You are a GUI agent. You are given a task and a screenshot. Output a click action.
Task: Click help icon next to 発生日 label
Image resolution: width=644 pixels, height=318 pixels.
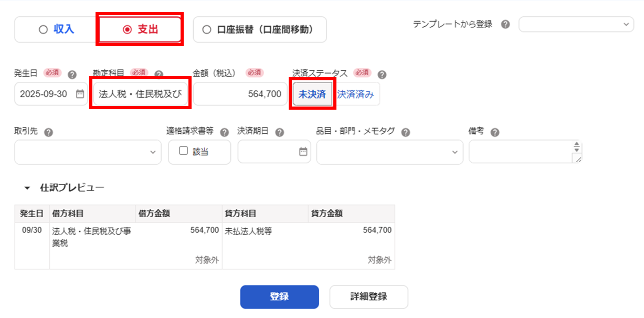(72, 75)
